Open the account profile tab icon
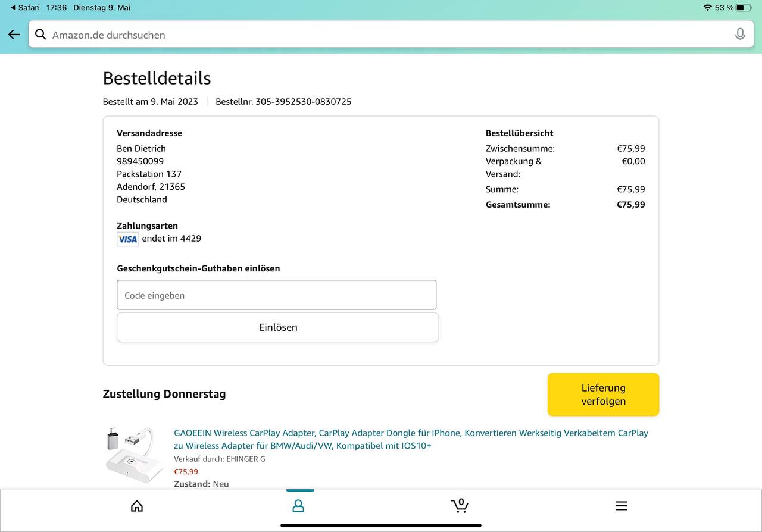Screen dimensions: 762x532 coord(298,506)
